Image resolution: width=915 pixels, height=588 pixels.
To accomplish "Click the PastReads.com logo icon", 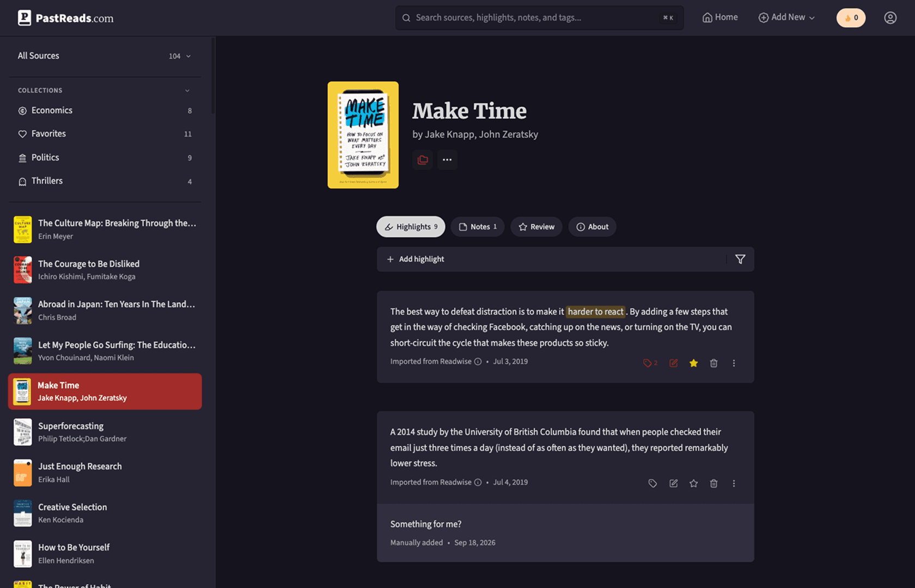I will [24, 18].
